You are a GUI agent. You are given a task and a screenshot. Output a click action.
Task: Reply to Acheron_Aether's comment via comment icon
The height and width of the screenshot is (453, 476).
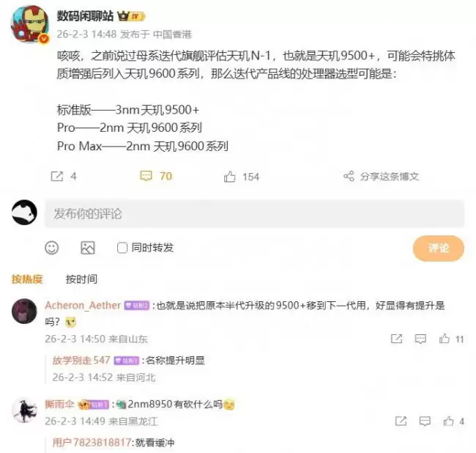[420, 339]
